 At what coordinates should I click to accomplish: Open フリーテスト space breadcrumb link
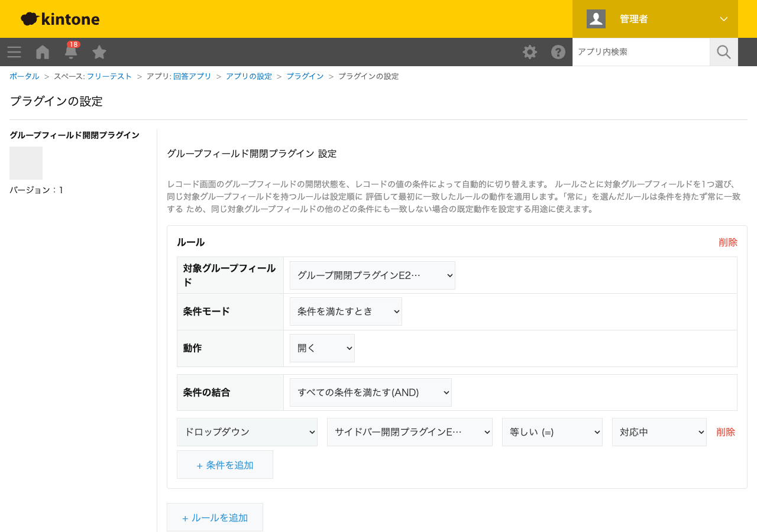(x=109, y=76)
